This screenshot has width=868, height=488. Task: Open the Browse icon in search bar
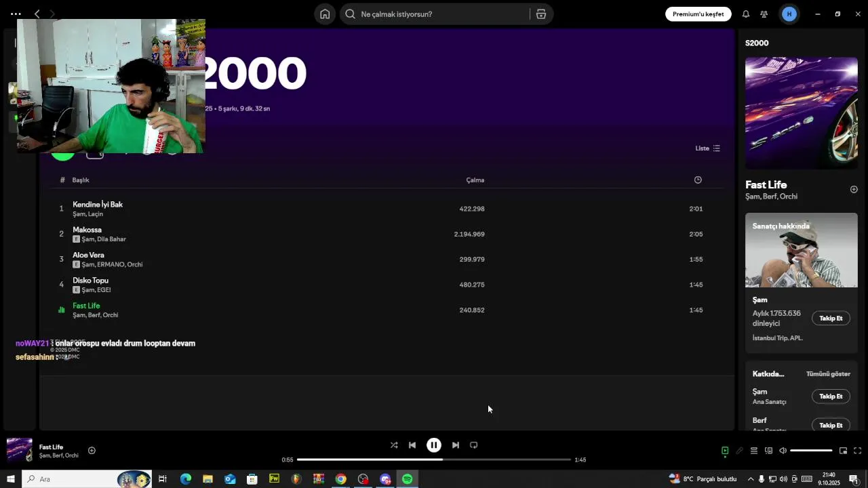pos(541,14)
